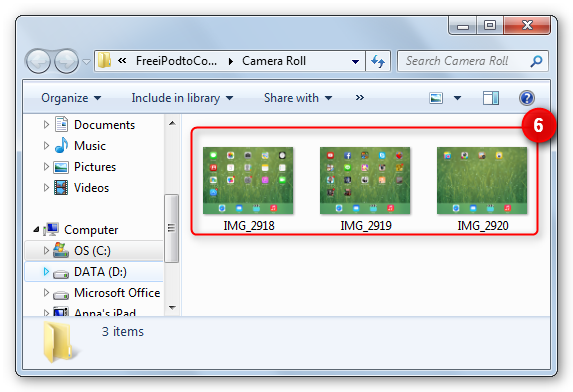The image size is (573, 392).
Task: Expand the Pictures library
Action: 46,167
